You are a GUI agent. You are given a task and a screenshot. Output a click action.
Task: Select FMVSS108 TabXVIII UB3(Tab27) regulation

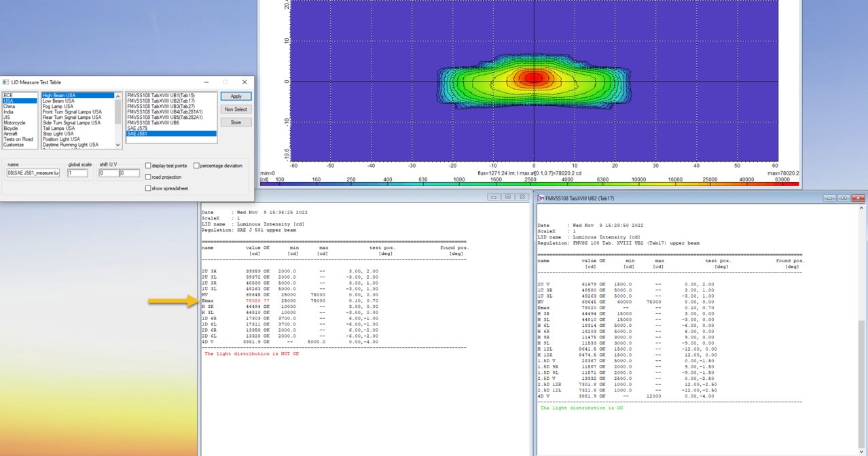171,106
